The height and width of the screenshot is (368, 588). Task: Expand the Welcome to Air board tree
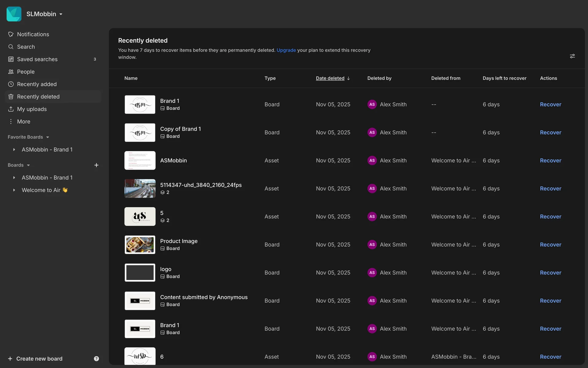(14, 190)
